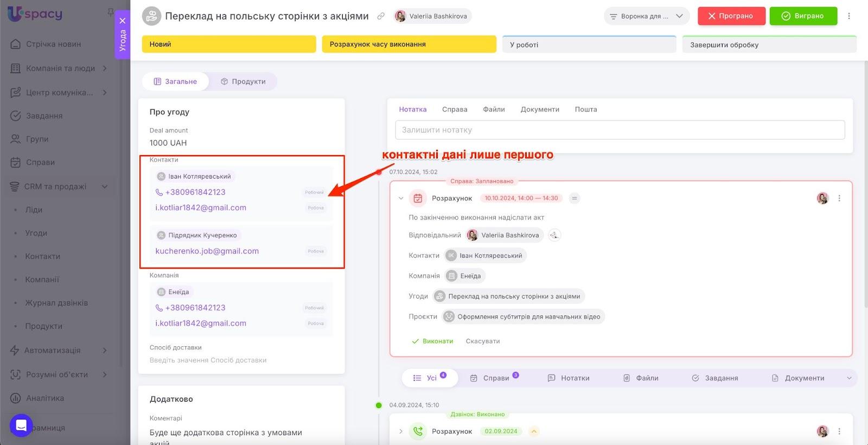The image size is (868, 445).
Task: Select the У роботі pipeline stage
Action: 589,44
